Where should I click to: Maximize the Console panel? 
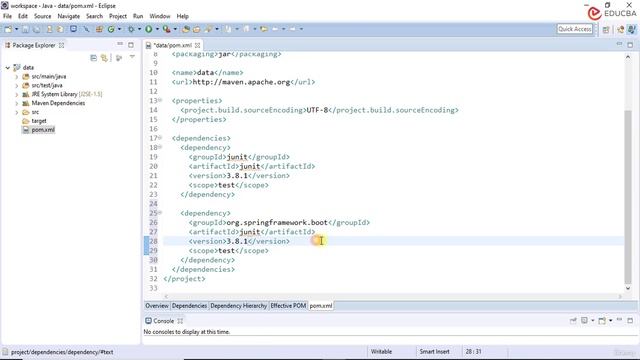point(630,320)
